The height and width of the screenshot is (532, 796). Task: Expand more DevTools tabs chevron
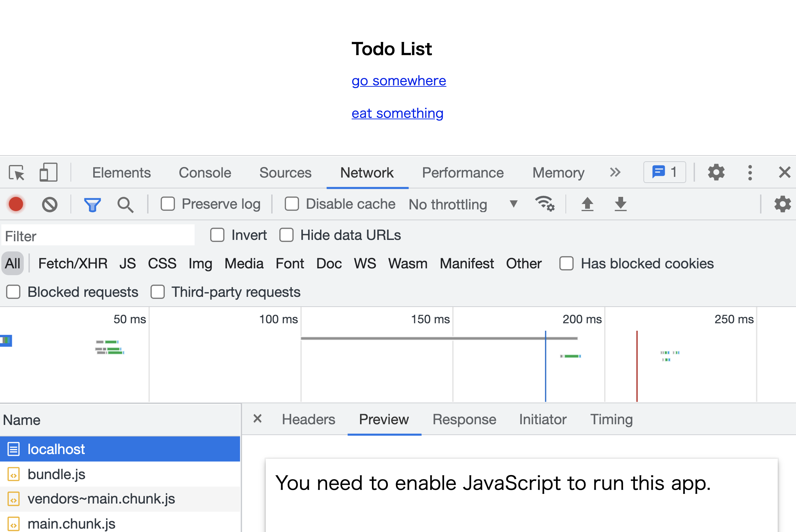coord(615,172)
